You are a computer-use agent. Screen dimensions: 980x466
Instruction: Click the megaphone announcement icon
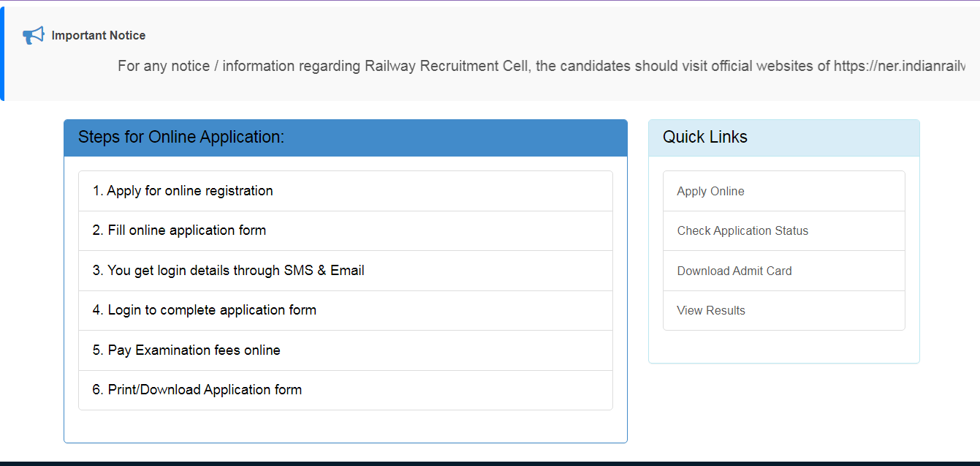[33, 35]
